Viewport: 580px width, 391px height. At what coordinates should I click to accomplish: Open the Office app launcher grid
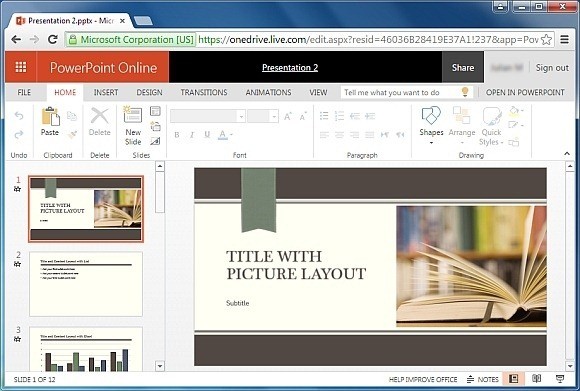[21, 67]
